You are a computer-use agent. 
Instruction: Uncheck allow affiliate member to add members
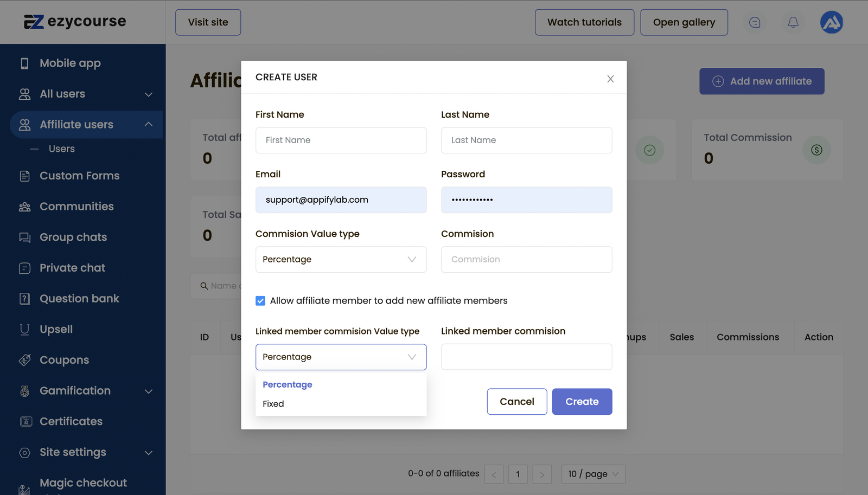tap(260, 301)
